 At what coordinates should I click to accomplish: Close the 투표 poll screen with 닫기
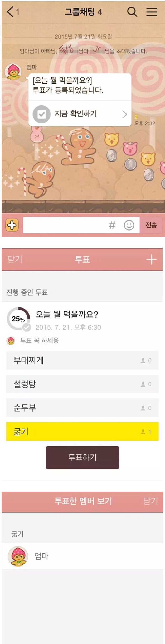15,260
